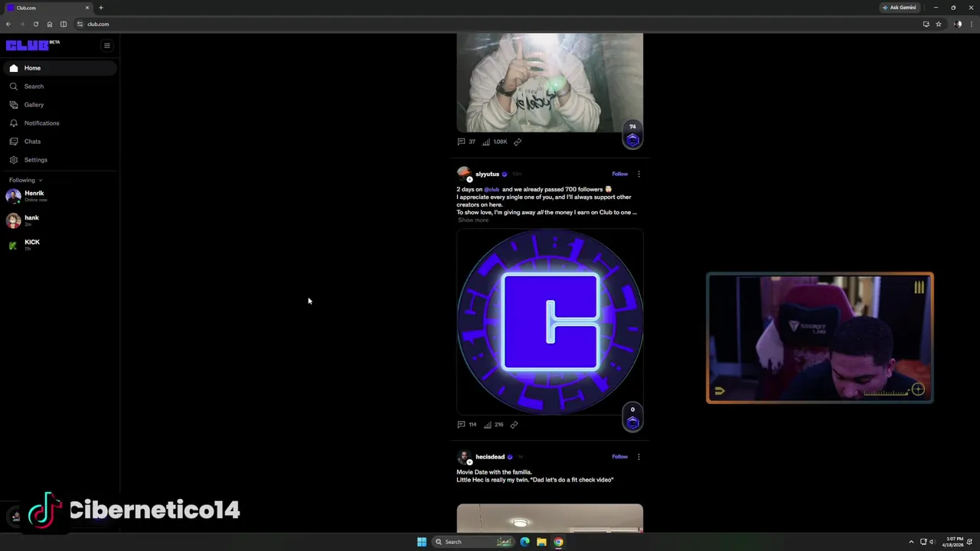Copy link of slyyutus post
980x551 pixels.
click(x=514, y=425)
